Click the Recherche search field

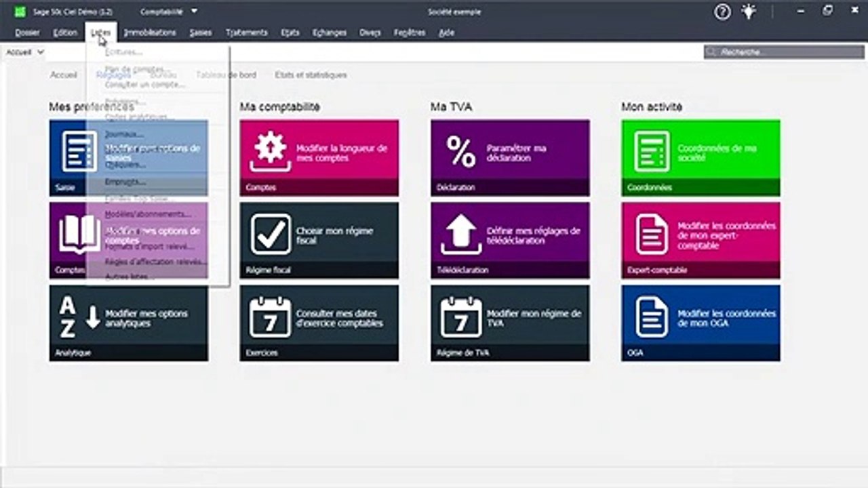[784, 52]
